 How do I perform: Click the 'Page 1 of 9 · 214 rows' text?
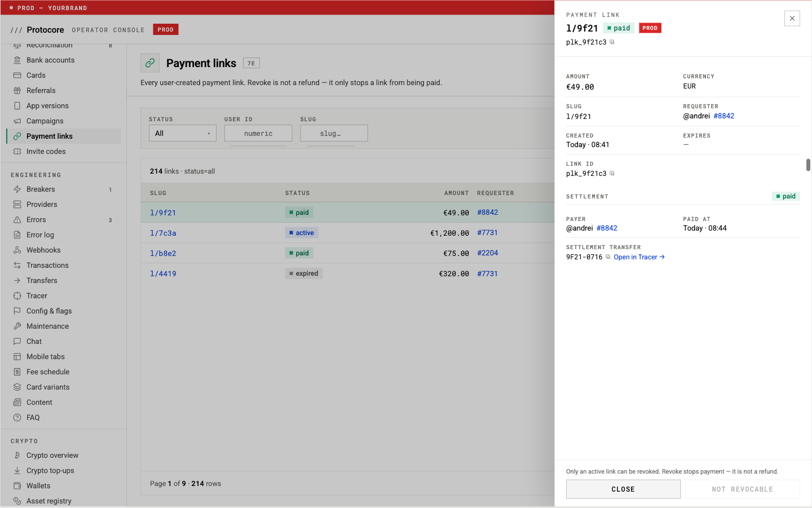(x=186, y=484)
